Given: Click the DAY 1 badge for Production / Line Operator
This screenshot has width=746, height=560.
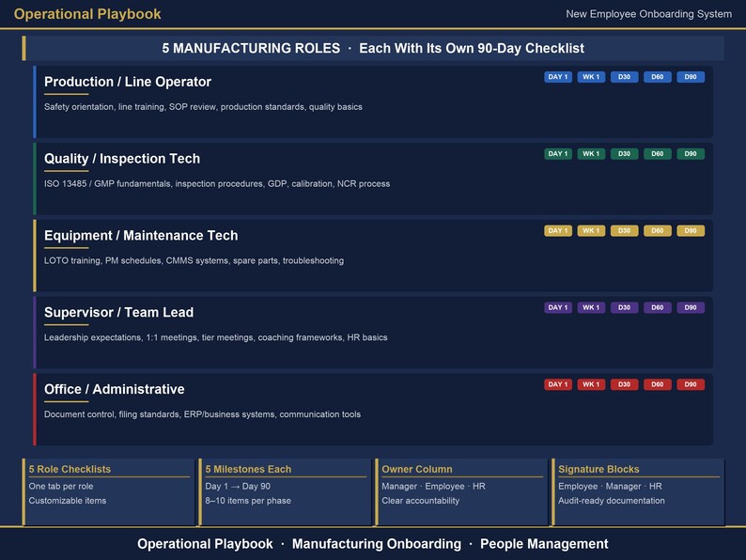Looking at the screenshot, I should [x=558, y=77].
